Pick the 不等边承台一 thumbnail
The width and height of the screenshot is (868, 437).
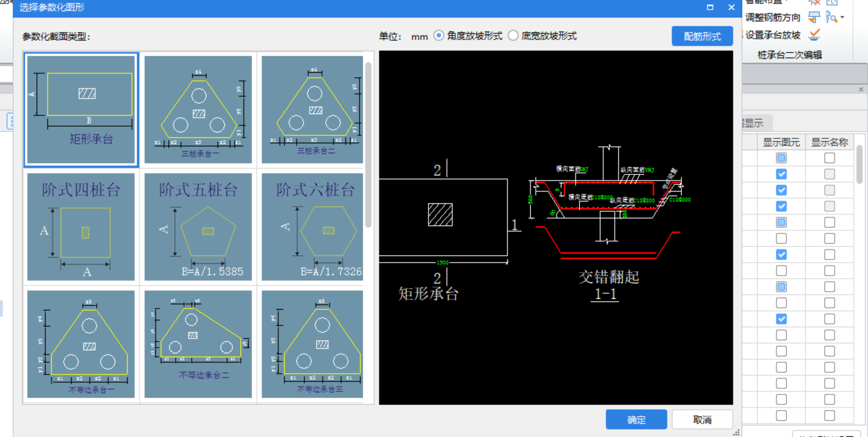pyautogui.click(x=81, y=344)
